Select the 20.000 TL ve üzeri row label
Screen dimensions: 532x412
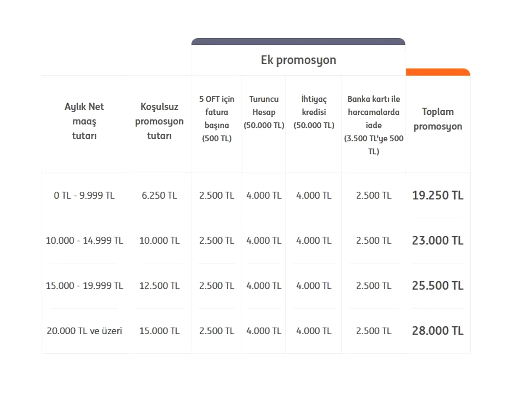click(84, 331)
